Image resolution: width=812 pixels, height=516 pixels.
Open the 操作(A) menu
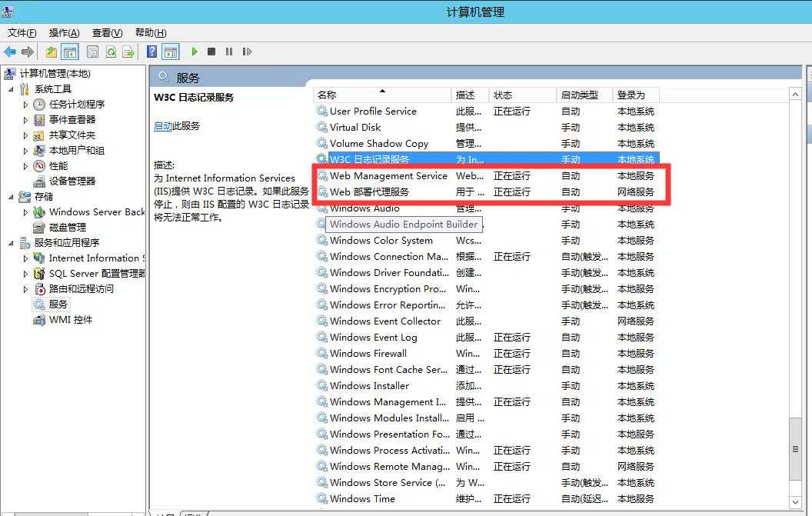(65, 32)
